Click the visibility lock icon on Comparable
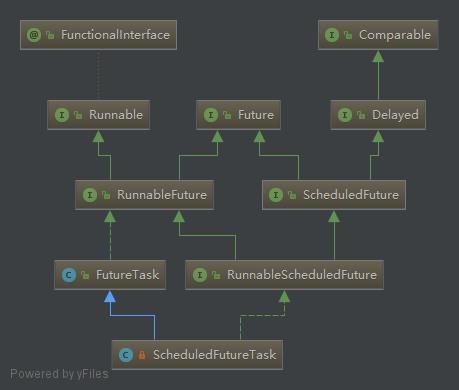The height and width of the screenshot is (390, 459). 348,35
